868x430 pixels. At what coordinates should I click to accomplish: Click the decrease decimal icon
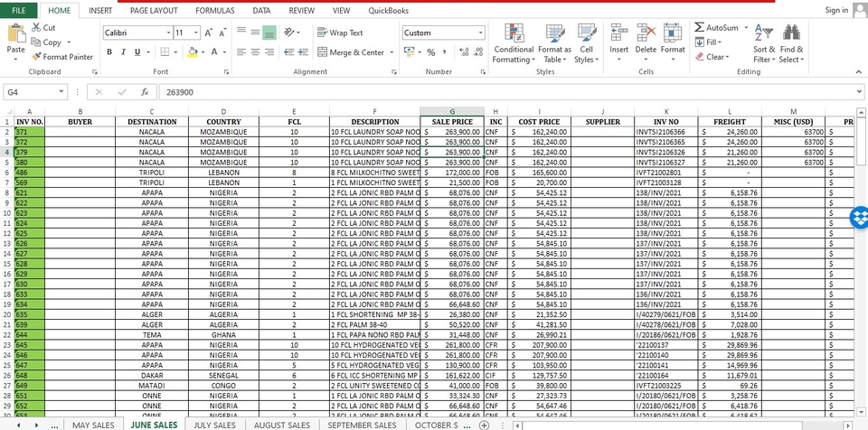pyautogui.click(x=478, y=52)
